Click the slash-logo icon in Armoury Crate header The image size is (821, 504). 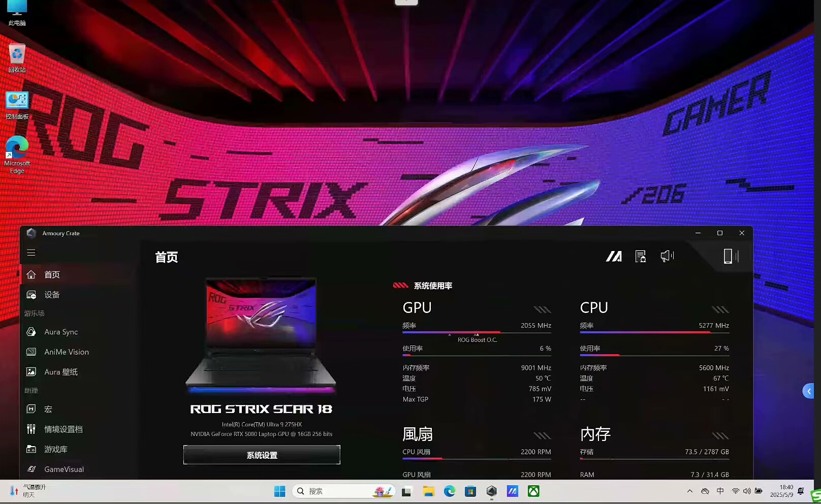click(614, 257)
